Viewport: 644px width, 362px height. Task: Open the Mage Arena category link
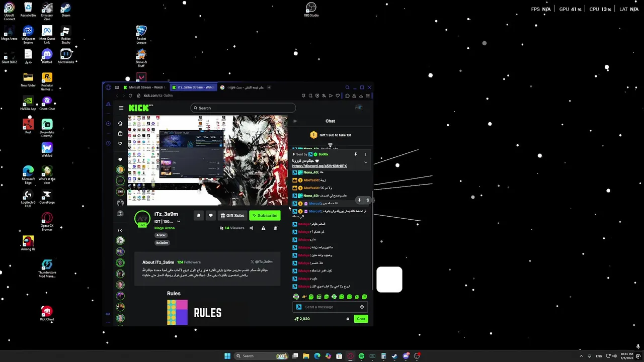pyautogui.click(x=165, y=228)
